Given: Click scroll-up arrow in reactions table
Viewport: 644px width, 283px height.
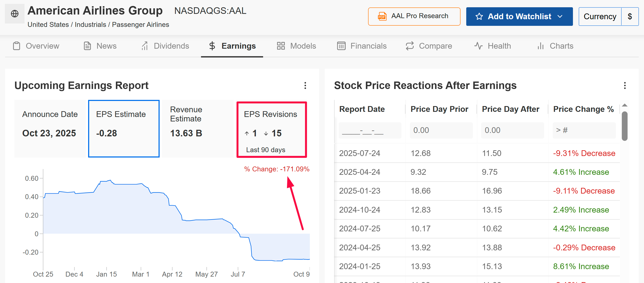Looking at the screenshot, I should point(625,105).
